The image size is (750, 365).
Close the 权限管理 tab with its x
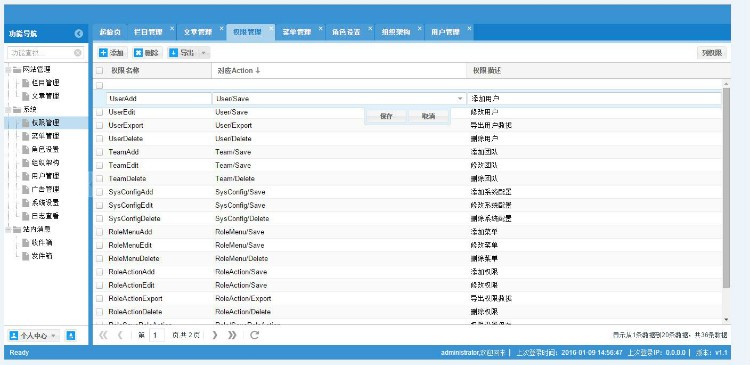coord(271,29)
